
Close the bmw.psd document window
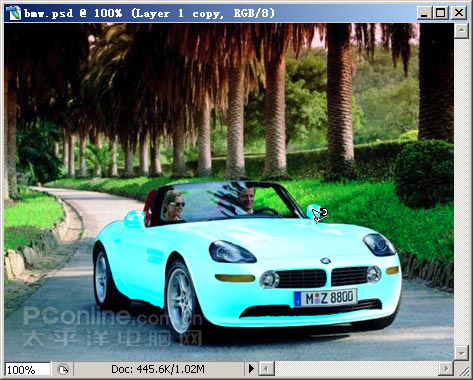coord(459,13)
